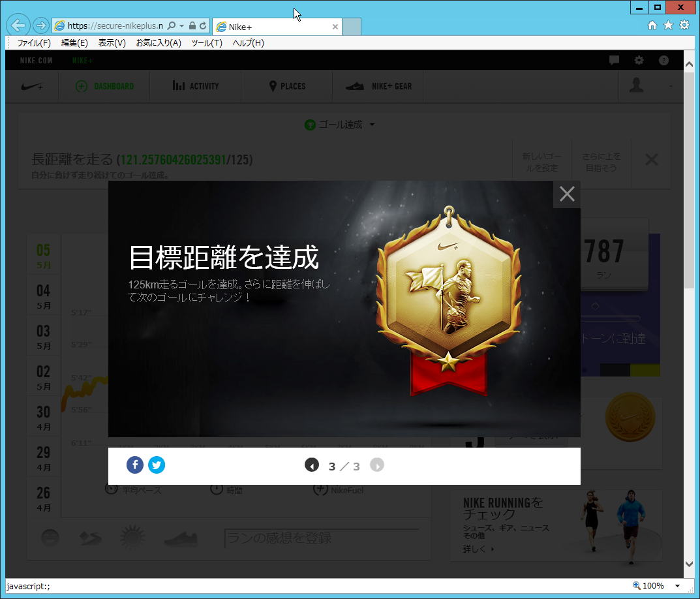
Task: Open the PLACES tab
Action: coord(287,86)
